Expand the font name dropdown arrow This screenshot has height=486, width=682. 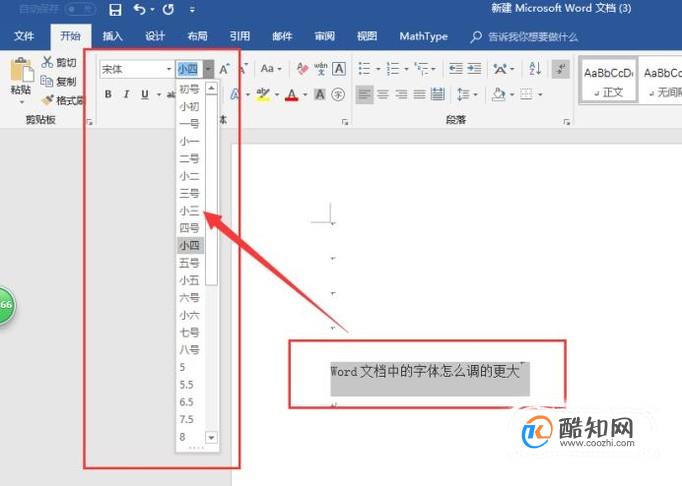[x=169, y=69]
